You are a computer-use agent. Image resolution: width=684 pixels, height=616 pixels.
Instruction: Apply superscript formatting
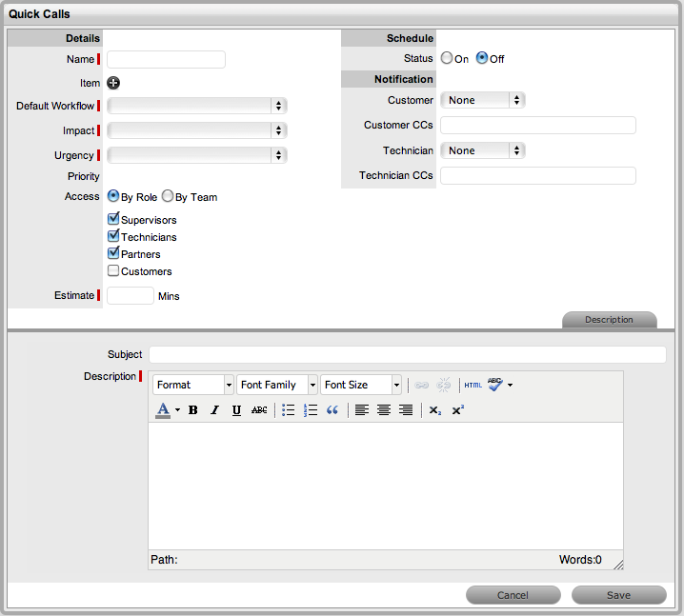click(x=457, y=410)
